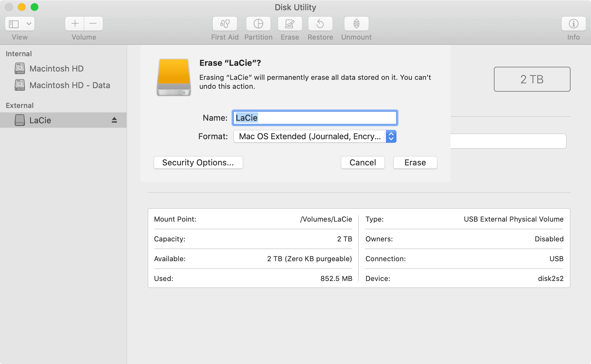This screenshot has width=591, height=364.
Task: Click the disk2s2 device value
Action: coord(551,278)
